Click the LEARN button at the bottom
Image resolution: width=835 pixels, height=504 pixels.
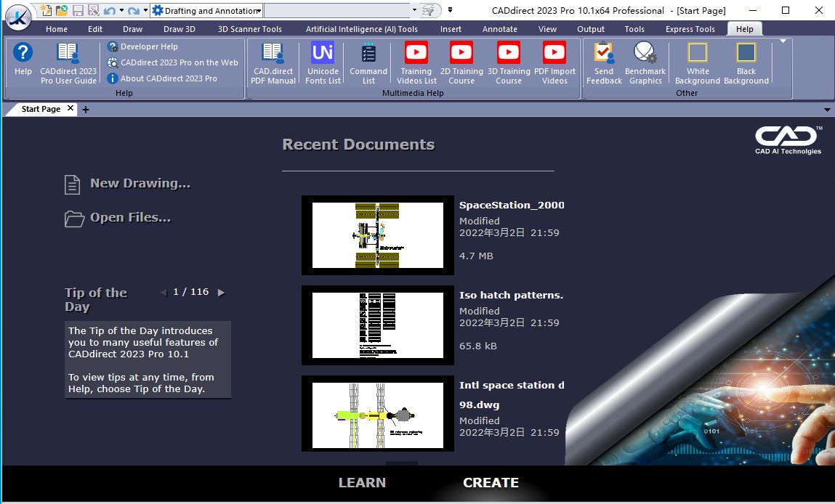[x=362, y=483]
